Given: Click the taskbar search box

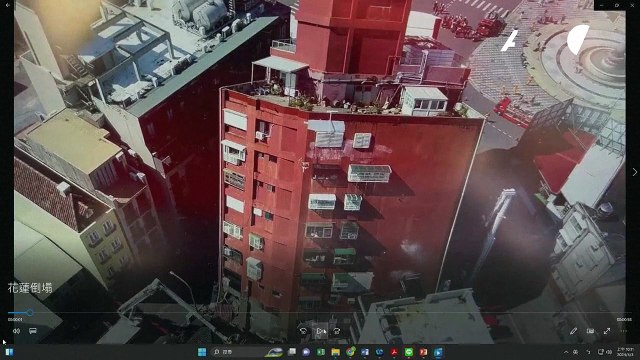Looking at the screenshot, I should click(248, 352).
